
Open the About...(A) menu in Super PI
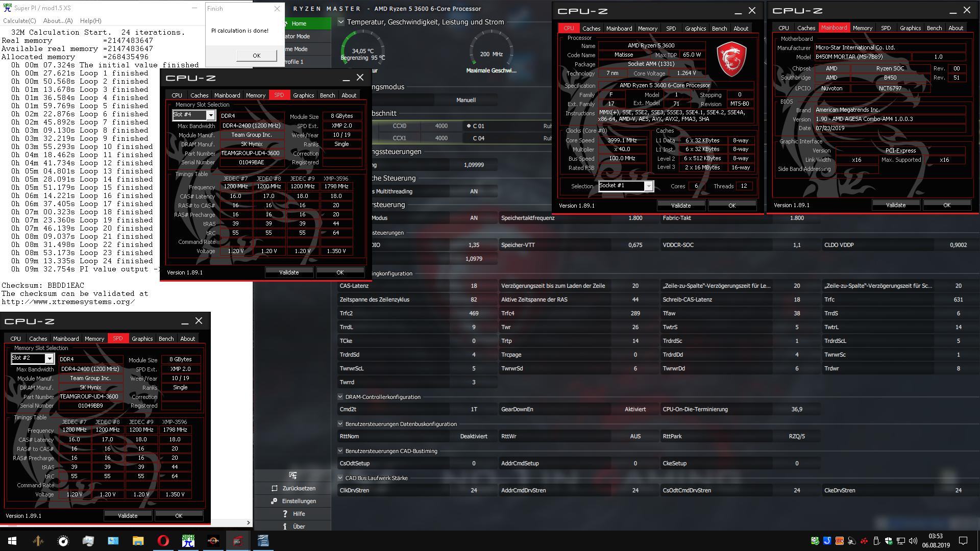pyautogui.click(x=58, y=21)
